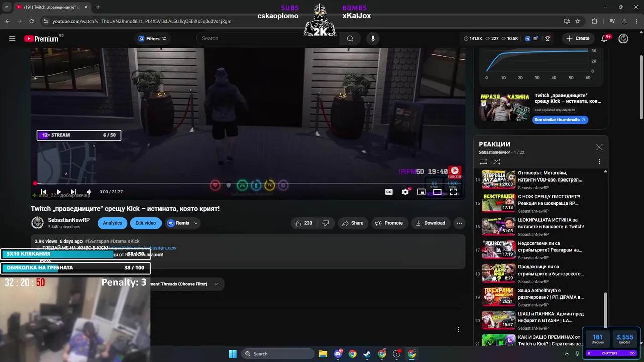
Task: Open Windows Start menu
Action: 233,354
